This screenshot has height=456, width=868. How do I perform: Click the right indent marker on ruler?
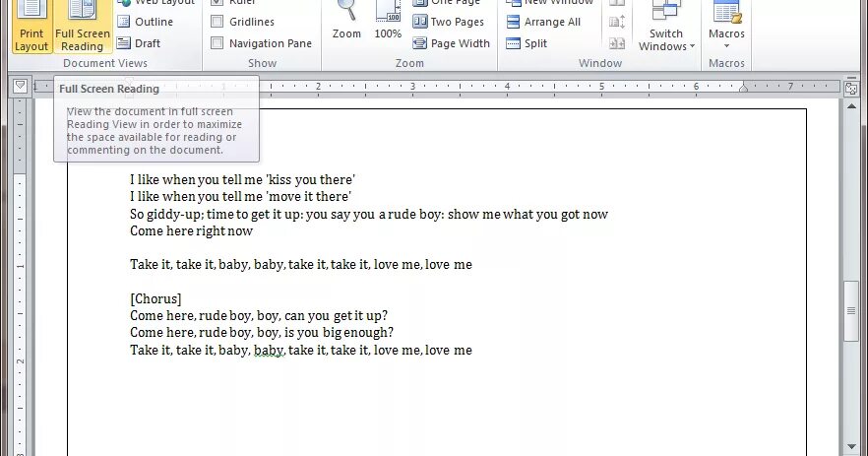click(x=744, y=87)
